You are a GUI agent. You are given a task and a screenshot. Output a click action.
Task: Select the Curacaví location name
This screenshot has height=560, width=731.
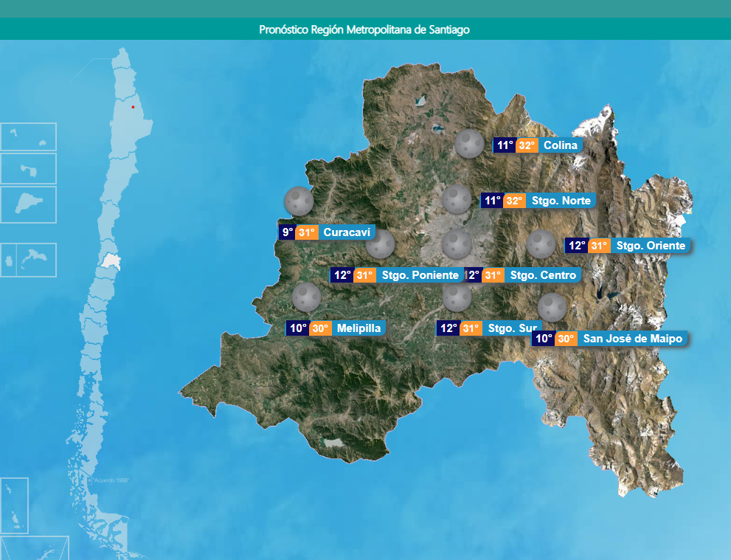pyautogui.click(x=345, y=232)
